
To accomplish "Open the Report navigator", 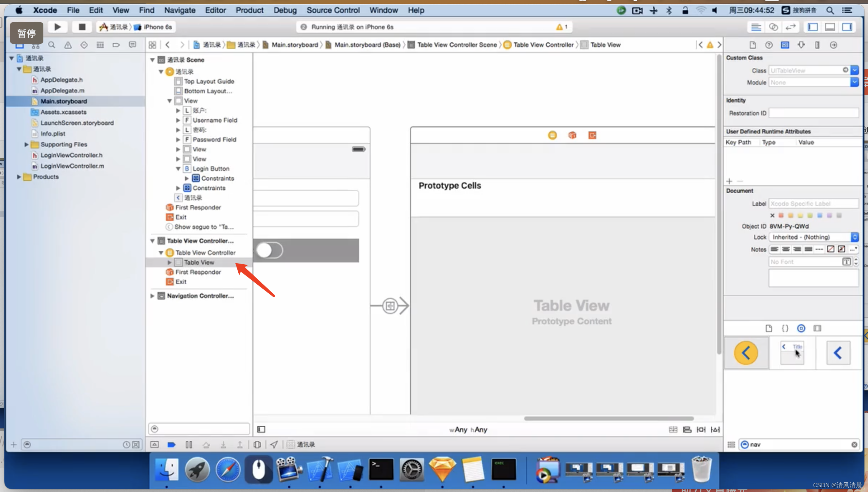I will click(x=132, y=45).
